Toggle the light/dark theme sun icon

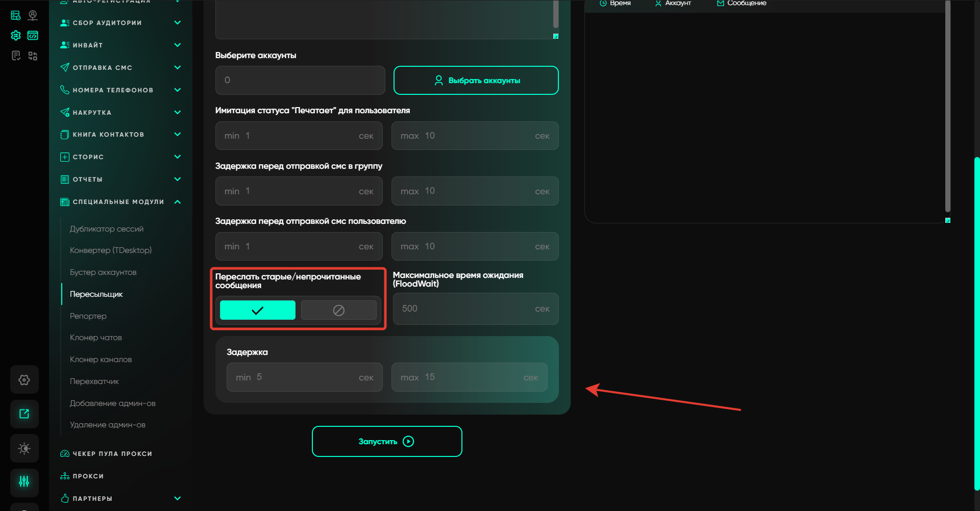24,448
